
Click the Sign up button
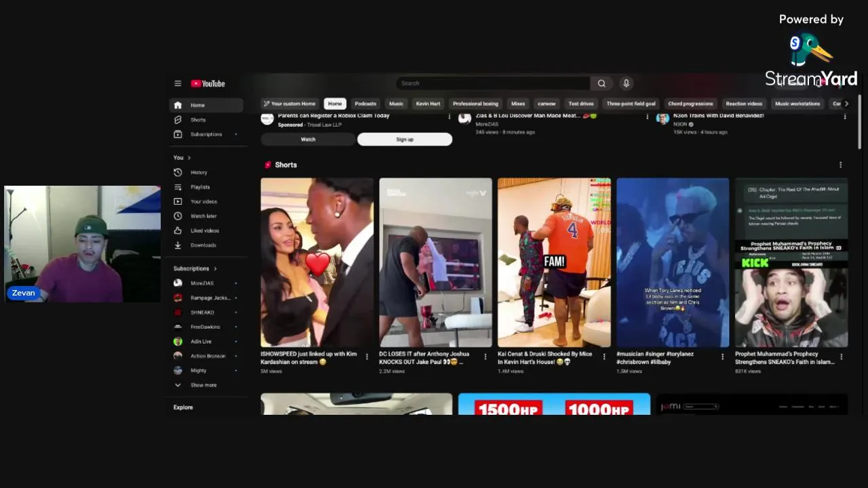(405, 139)
